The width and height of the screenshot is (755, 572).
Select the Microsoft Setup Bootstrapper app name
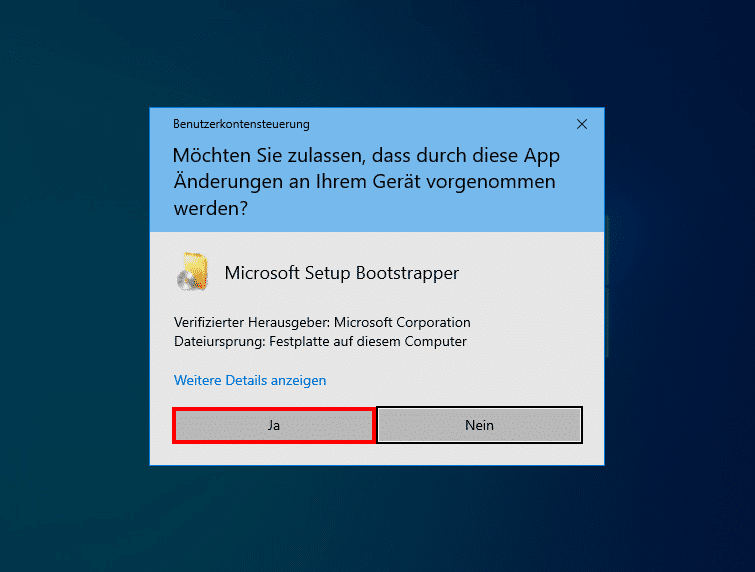coord(341,273)
